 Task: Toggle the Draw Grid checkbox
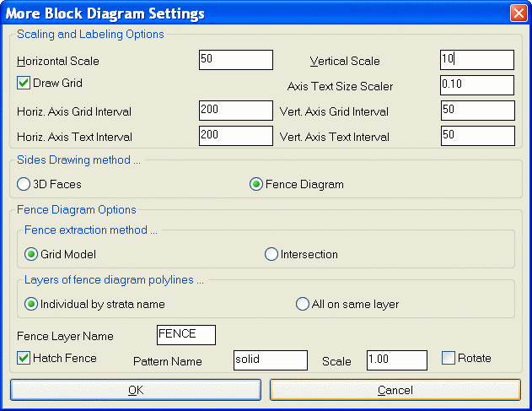tap(24, 83)
